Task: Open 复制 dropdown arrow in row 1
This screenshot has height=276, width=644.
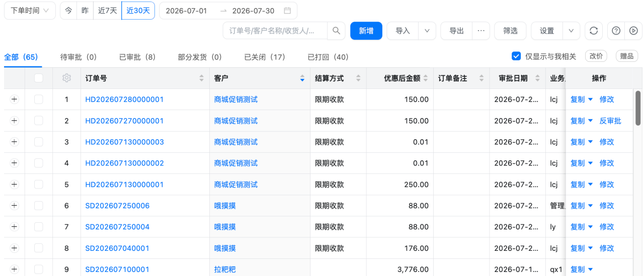Action: click(x=591, y=100)
